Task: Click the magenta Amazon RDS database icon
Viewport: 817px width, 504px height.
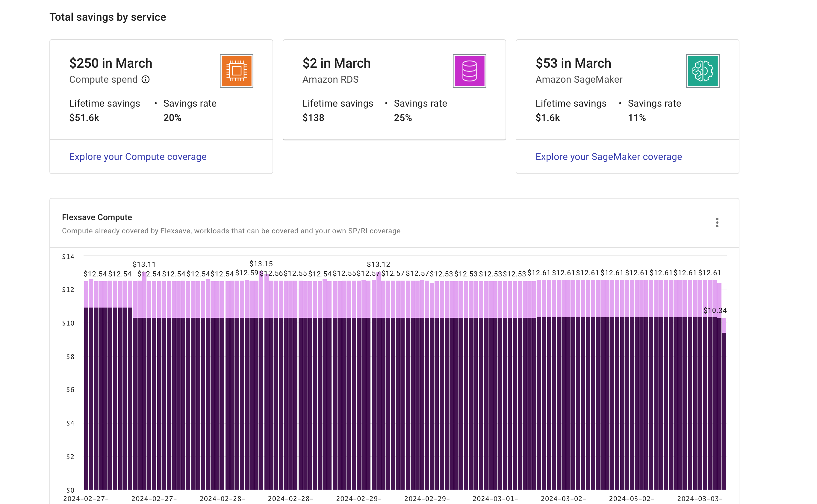Action: click(x=469, y=70)
